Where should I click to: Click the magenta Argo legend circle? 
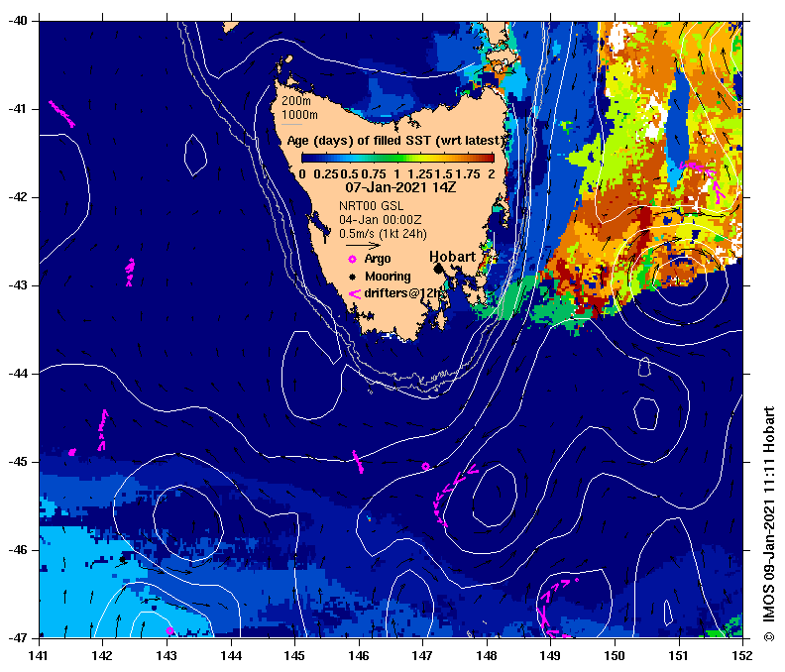(x=353, y=259)
